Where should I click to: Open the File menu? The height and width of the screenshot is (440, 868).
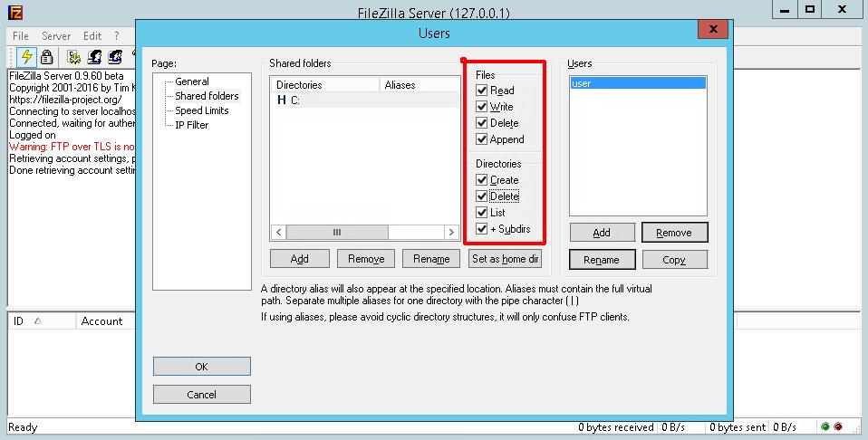coord(21,36)
